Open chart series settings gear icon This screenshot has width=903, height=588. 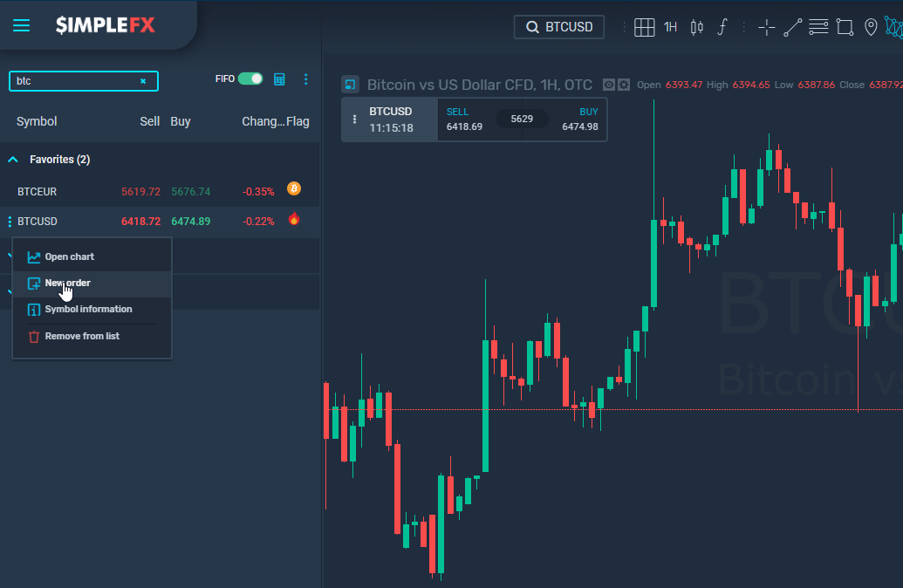tap(624, 85)
